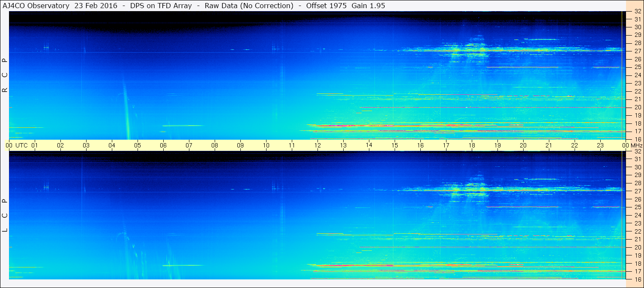
Task: Select hour 17 on the time axis
Action: 446,145
